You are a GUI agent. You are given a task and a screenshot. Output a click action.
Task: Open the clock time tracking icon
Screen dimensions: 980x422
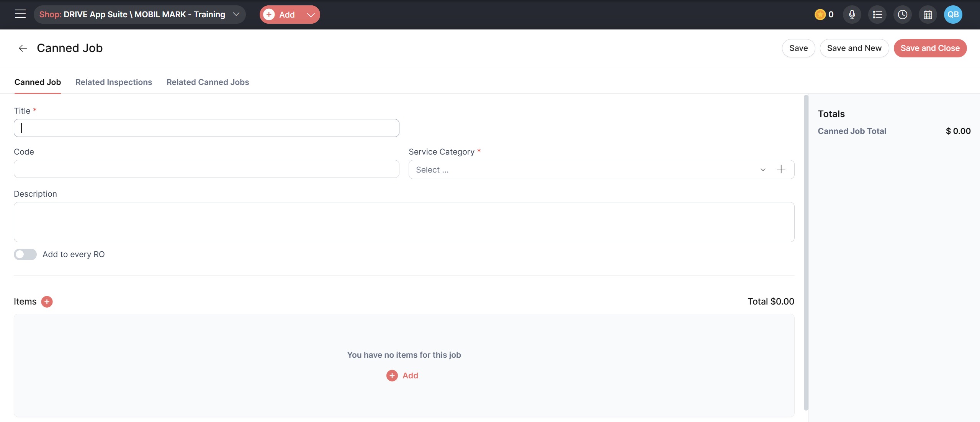click(x=902, y=15)
